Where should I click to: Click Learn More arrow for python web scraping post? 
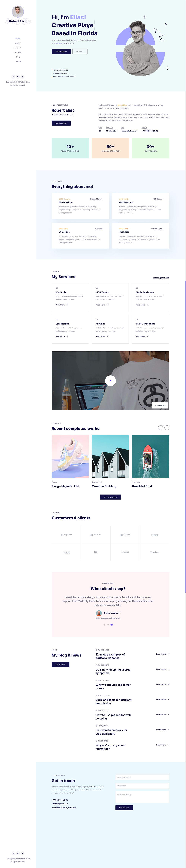point(169,715)
